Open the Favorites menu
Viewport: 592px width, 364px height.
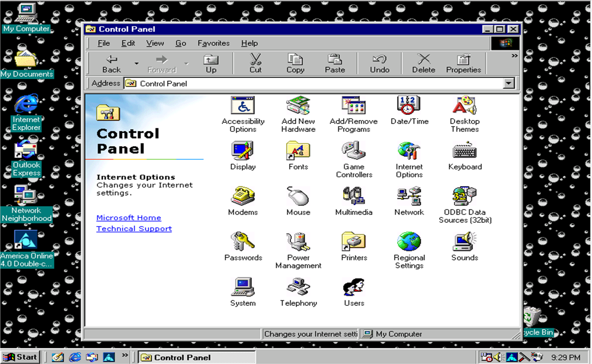[x=213, y=43]
